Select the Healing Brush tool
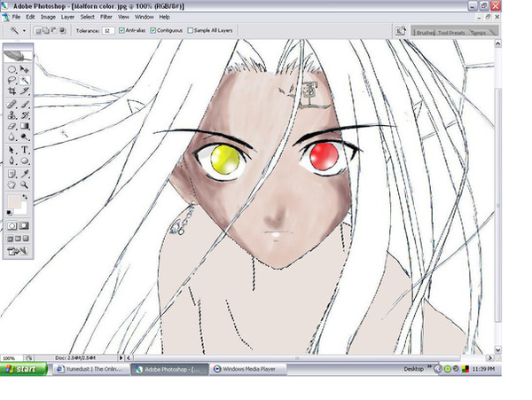This screenshot has width=532, height=400. click(x=12, y=105)
